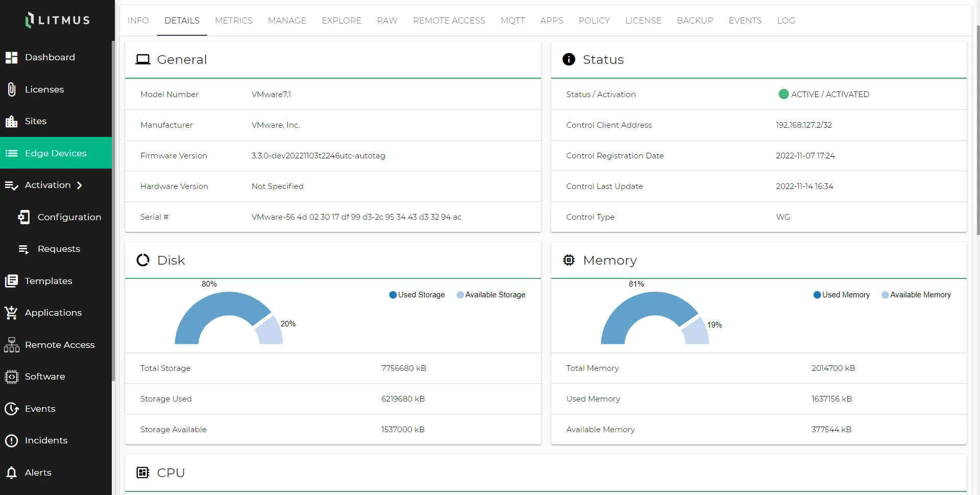Toggle the Used Memory legend swatch
Image resolution: width=980 pixels, height=495 pixels.
817,295
